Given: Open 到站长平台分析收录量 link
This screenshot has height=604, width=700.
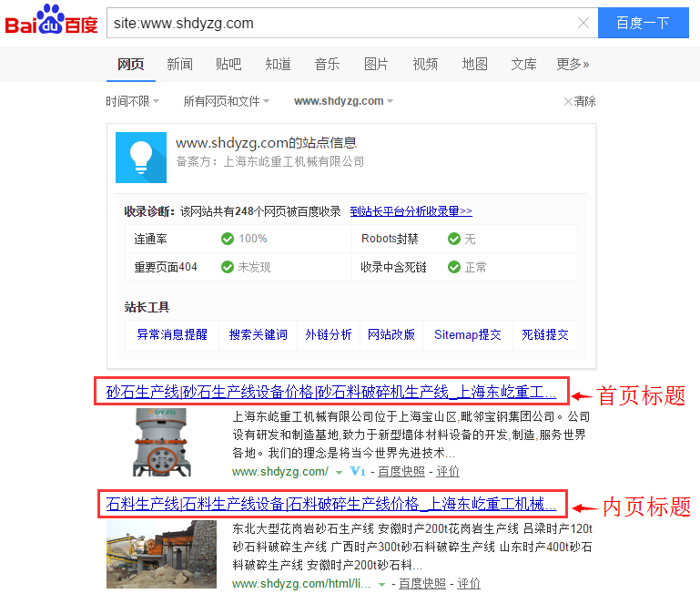Looking at the screenshot, I should pyautogui.click(x=411, y=211).
